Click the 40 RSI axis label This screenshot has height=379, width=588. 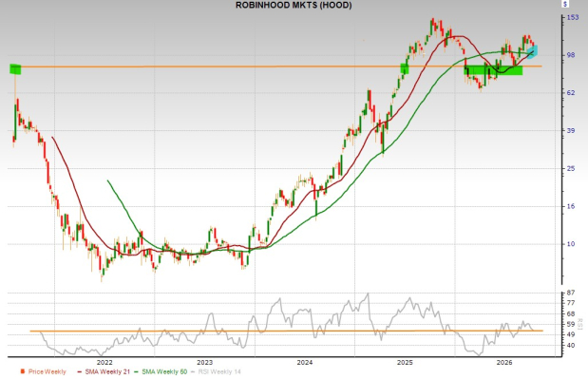pos(571,345)
